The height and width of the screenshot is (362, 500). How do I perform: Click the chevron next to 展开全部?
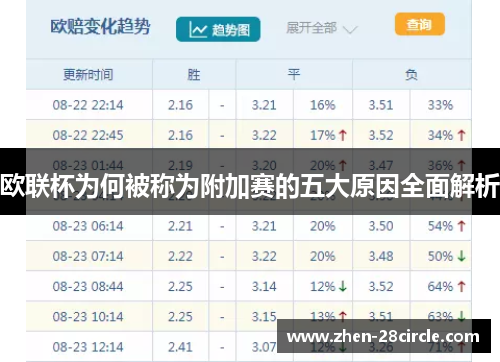pos(350,30)
